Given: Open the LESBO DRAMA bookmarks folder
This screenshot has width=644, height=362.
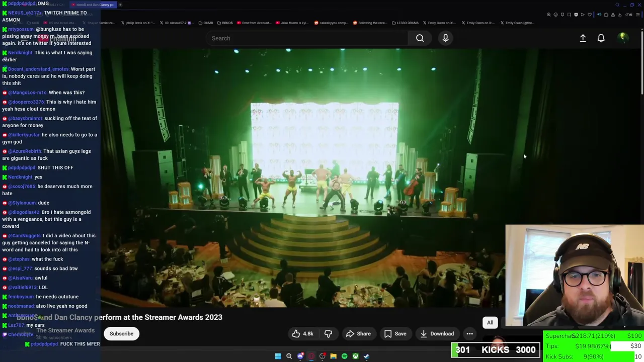Looking at the screenshot, I should point(405,23).
